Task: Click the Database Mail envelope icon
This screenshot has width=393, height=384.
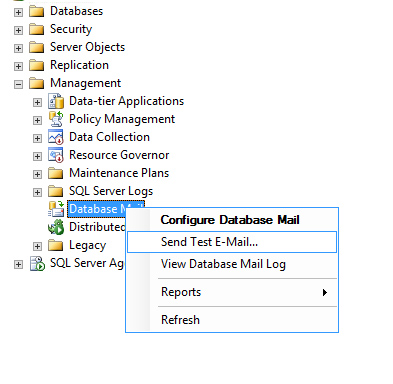Action: (x=56, y=209)
